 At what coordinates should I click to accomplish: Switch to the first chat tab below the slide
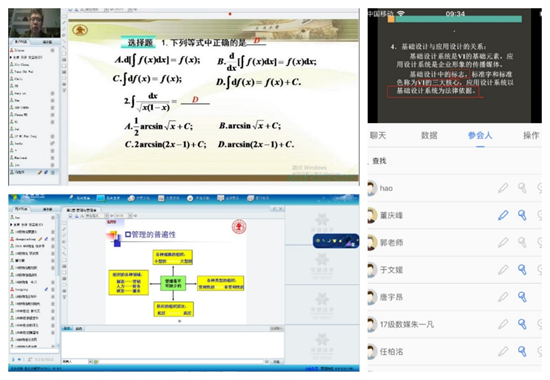(67, 328)
